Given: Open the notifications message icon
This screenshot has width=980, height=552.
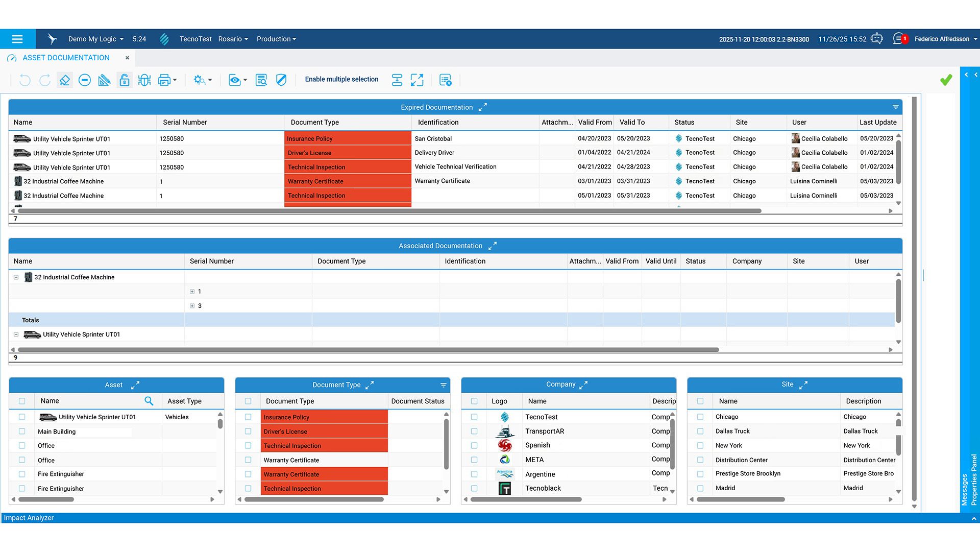Looking at the screenshot, I should click(899, 39).
